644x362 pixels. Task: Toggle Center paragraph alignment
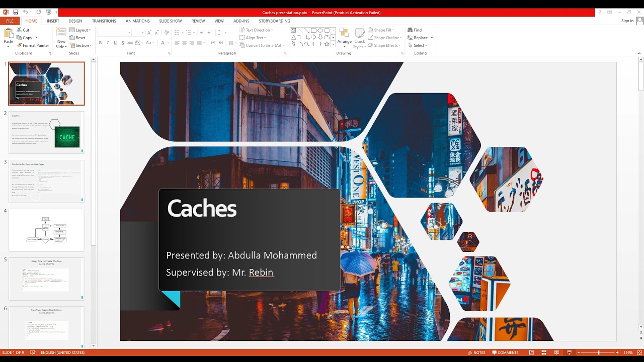(185, 43)
